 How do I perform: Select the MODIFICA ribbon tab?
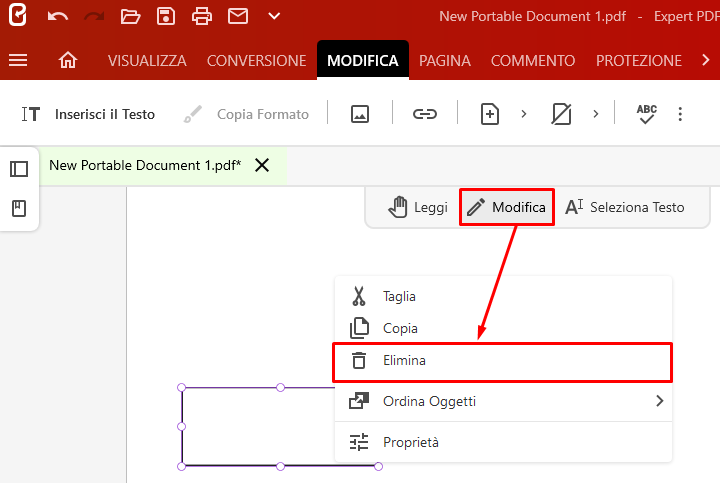tap(363, 60)
